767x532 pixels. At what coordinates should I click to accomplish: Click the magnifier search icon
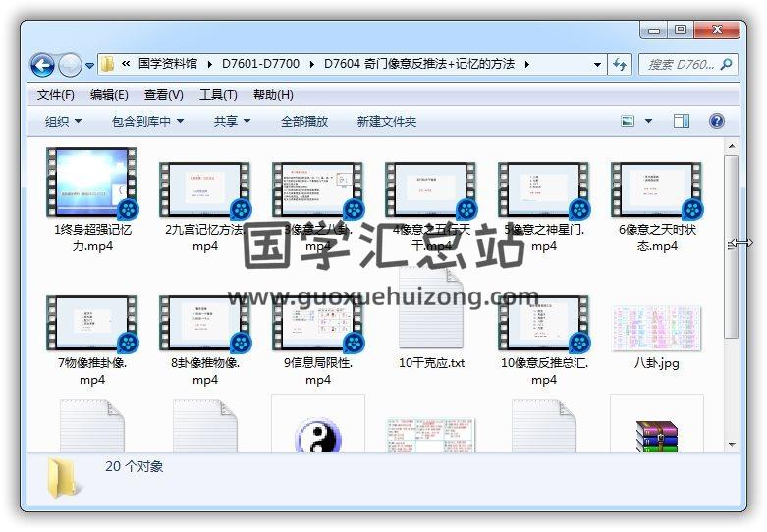727,64
